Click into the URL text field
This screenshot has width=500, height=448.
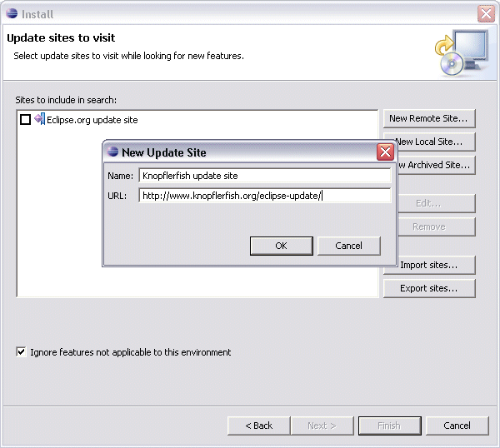tap(265, 197)
